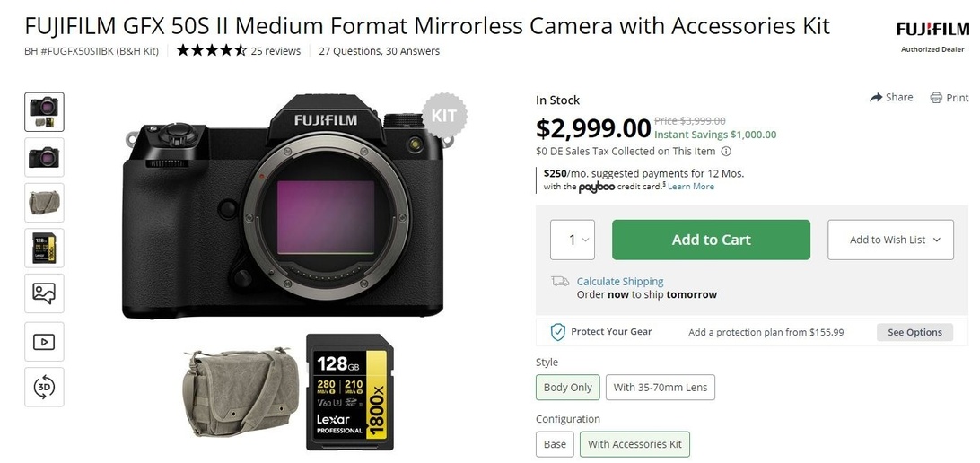
Task: Click the Share arrow icon
Action: pyautogui.click(x=877, y=98)
